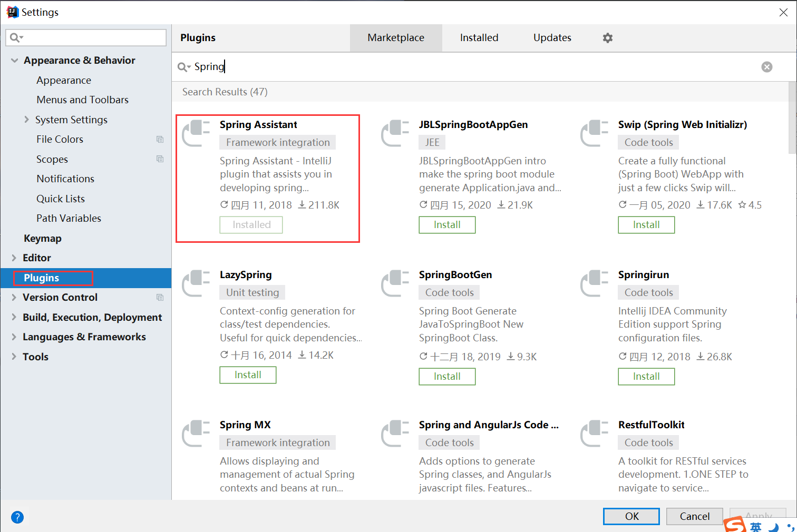This screenshot has width=797, height=532.
Task: Switch to the Updates tab
Action: (552, 38)
